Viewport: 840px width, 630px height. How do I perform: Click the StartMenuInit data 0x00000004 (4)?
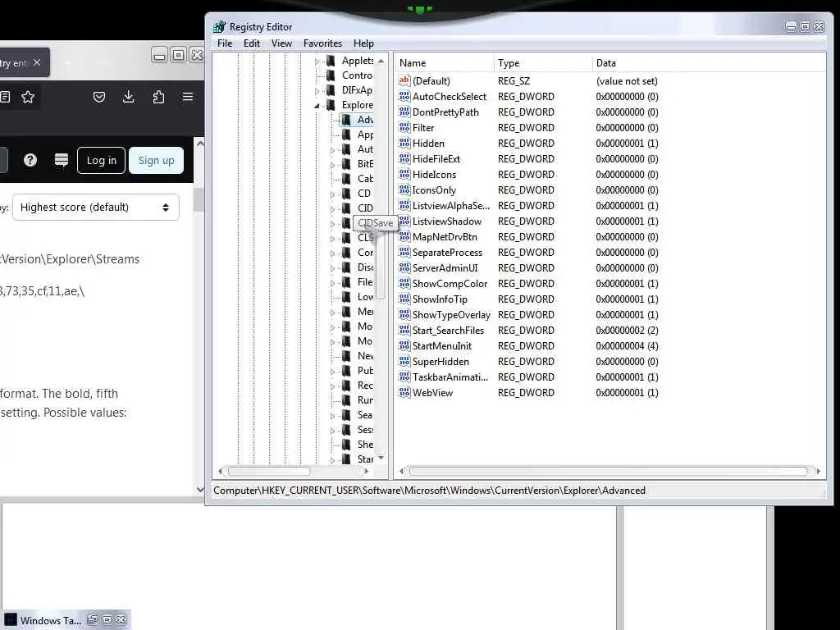[x=627, y=345]
